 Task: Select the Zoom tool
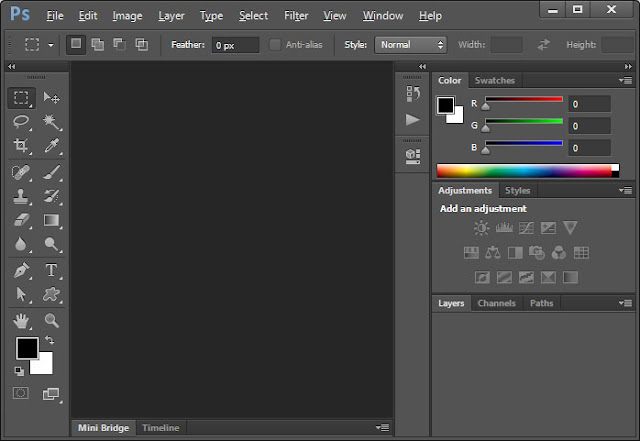pyautogui.click(x=51, y=321)
